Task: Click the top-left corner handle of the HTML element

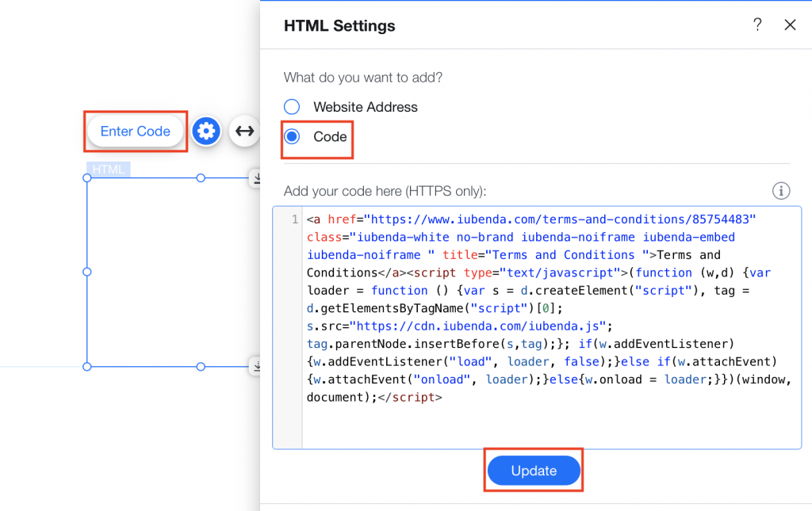Action: tap(86, 177)
